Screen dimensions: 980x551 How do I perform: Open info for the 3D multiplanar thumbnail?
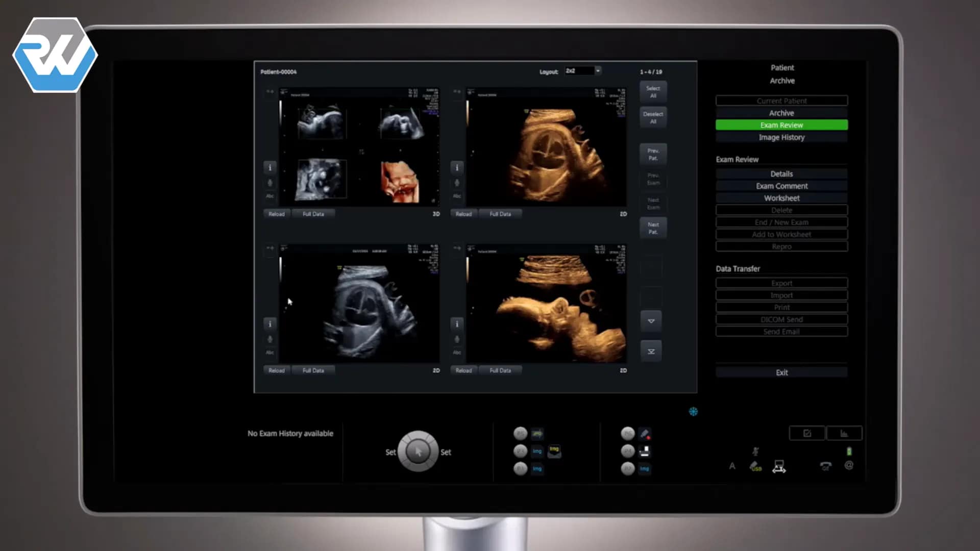point(270,167)
